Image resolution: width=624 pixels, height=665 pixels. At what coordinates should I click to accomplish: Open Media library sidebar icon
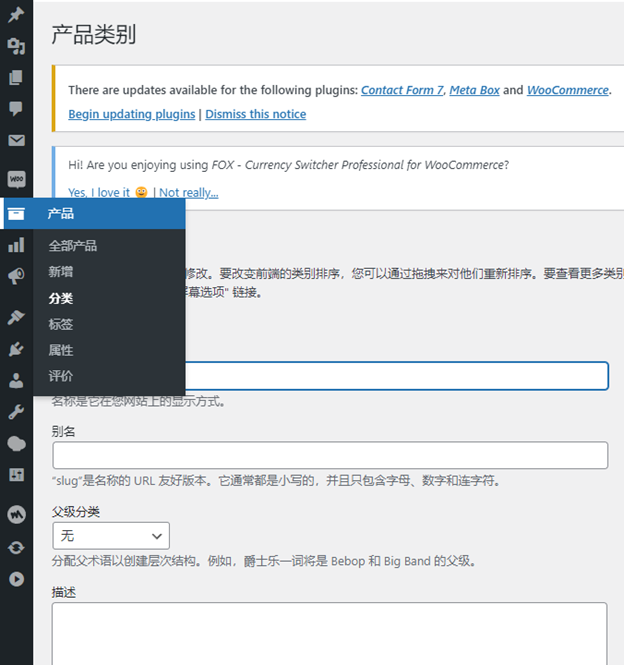(x=16, y=46)
